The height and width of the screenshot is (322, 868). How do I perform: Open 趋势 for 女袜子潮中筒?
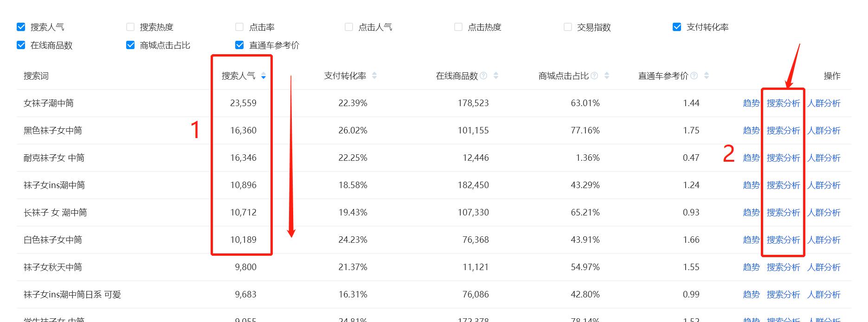751,103
